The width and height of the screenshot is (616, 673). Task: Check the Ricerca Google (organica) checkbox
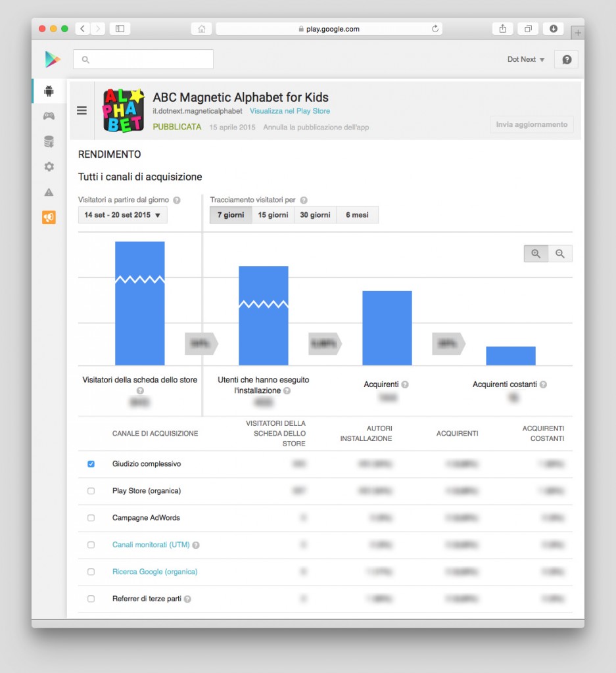(91, 572)
